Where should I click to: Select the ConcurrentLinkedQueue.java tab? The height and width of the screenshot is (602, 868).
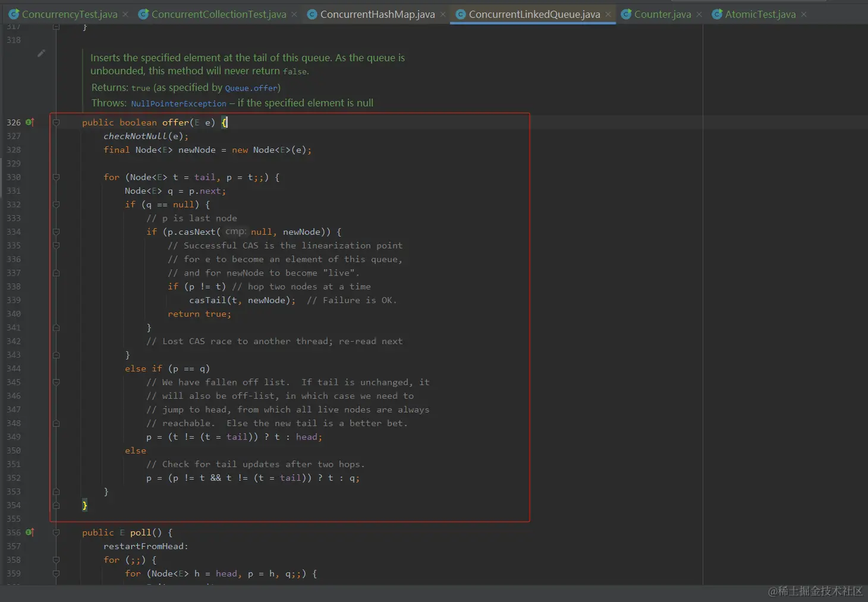pyautogui.click(x=534, y=14)
